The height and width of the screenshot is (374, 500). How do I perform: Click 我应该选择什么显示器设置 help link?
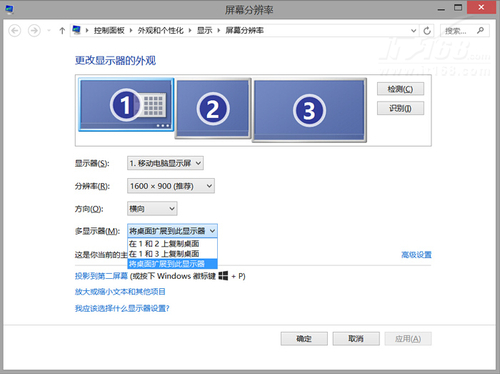122,308
